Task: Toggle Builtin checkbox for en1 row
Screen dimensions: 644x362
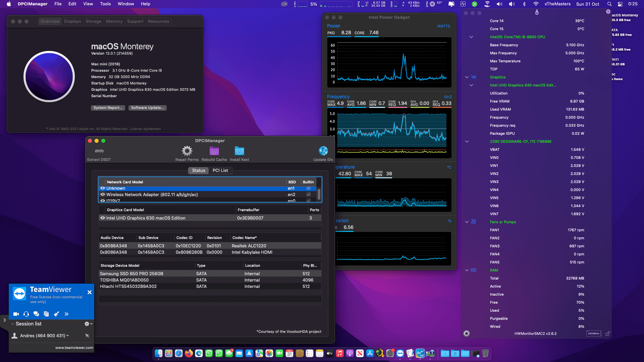Action: 308,188
